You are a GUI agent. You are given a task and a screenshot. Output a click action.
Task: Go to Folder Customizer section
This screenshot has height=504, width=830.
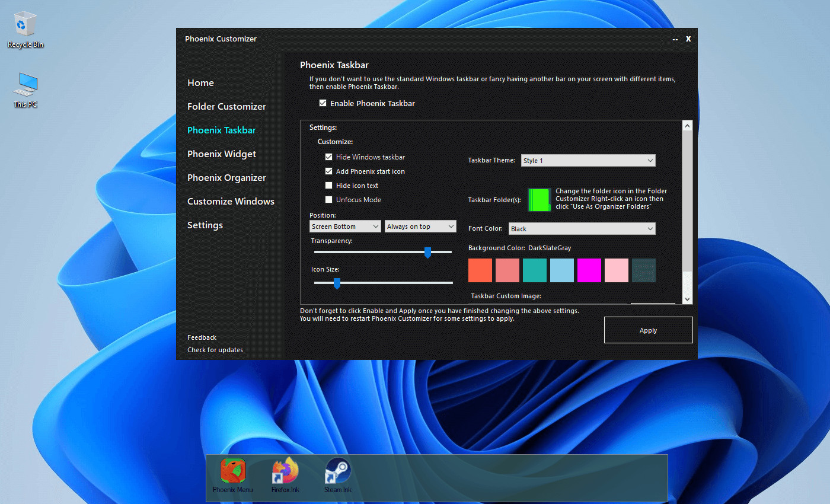coord(226,107)
